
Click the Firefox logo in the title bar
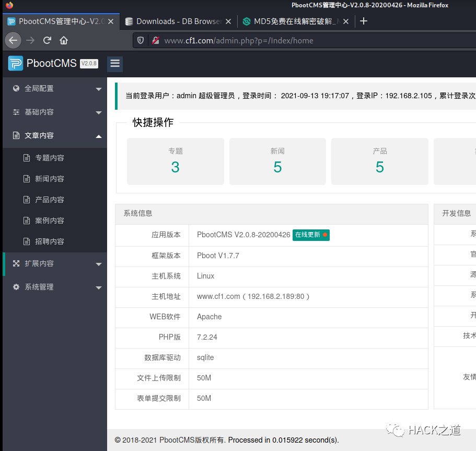[10, 5]
